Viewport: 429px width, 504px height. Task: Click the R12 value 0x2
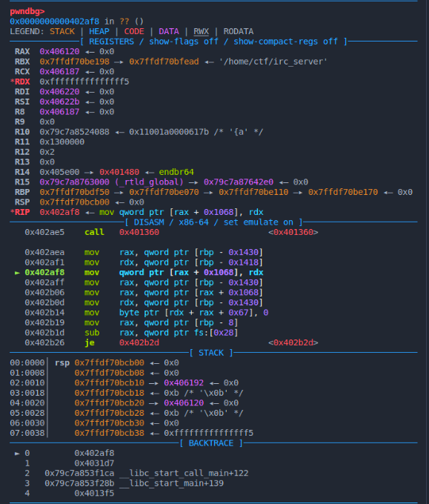[47, 152]
